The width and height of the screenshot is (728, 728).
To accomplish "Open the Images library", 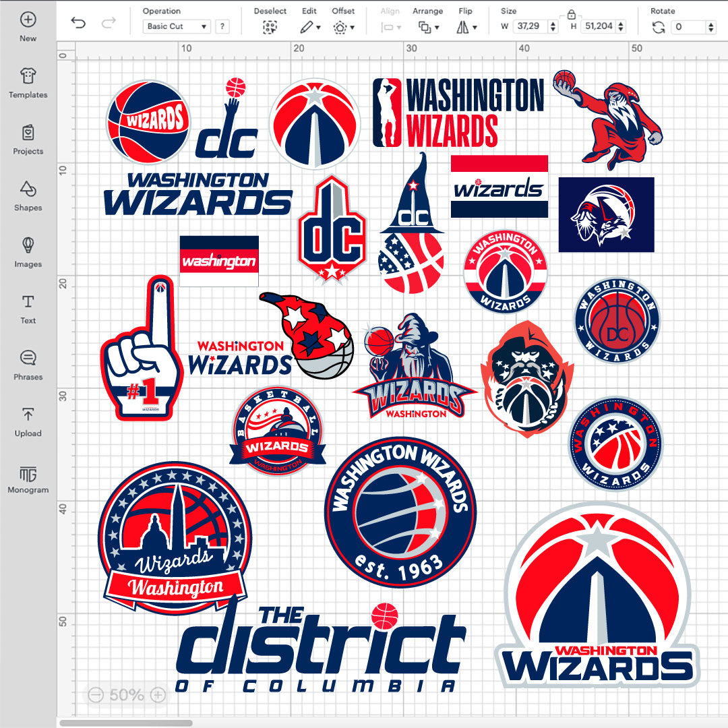I will (28, 252).
